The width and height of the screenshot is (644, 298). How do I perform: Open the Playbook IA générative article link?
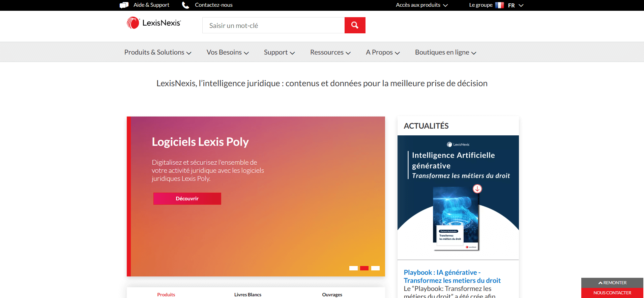click(x=452, y=276)
